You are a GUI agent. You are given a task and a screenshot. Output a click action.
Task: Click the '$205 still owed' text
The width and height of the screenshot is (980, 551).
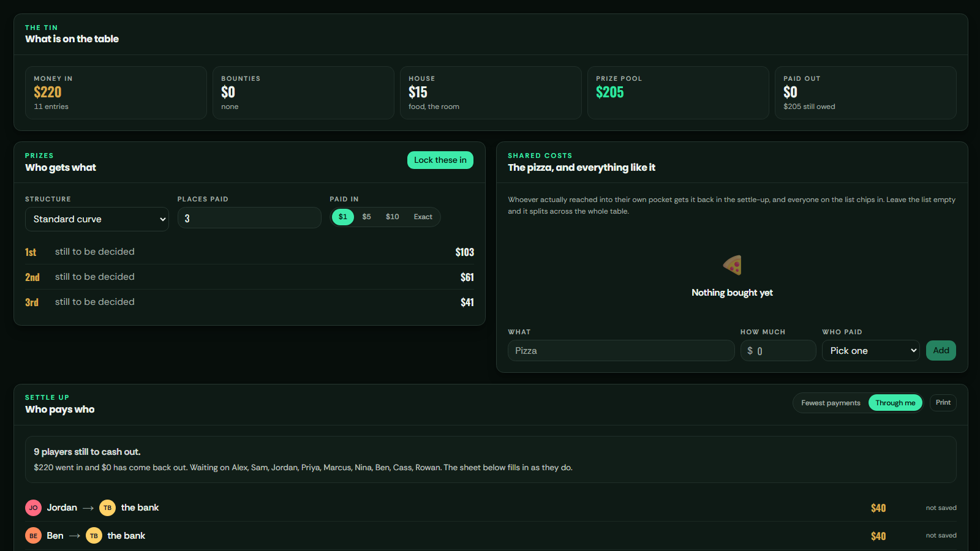(809, 107)
